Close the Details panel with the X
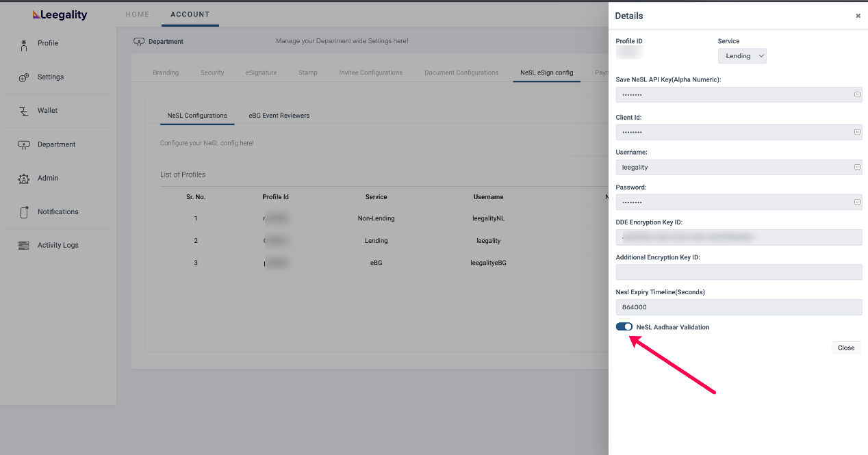The image size is (868, 455). tap(858, 16)
